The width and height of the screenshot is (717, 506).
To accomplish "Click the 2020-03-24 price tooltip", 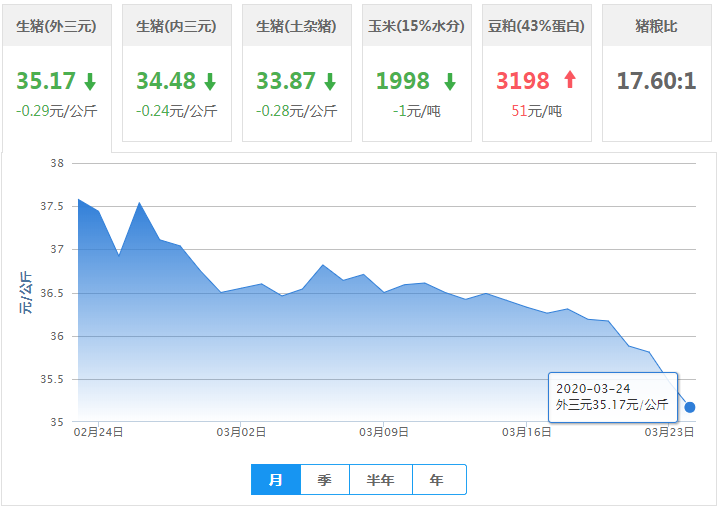I will pos(612,397).
